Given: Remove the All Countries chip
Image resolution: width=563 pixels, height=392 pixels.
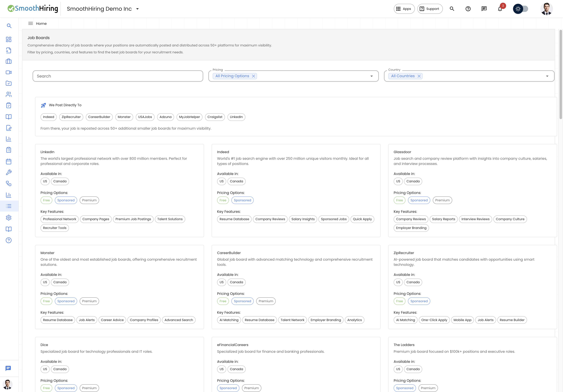Looking at the screenshot, I should point(419,76).
